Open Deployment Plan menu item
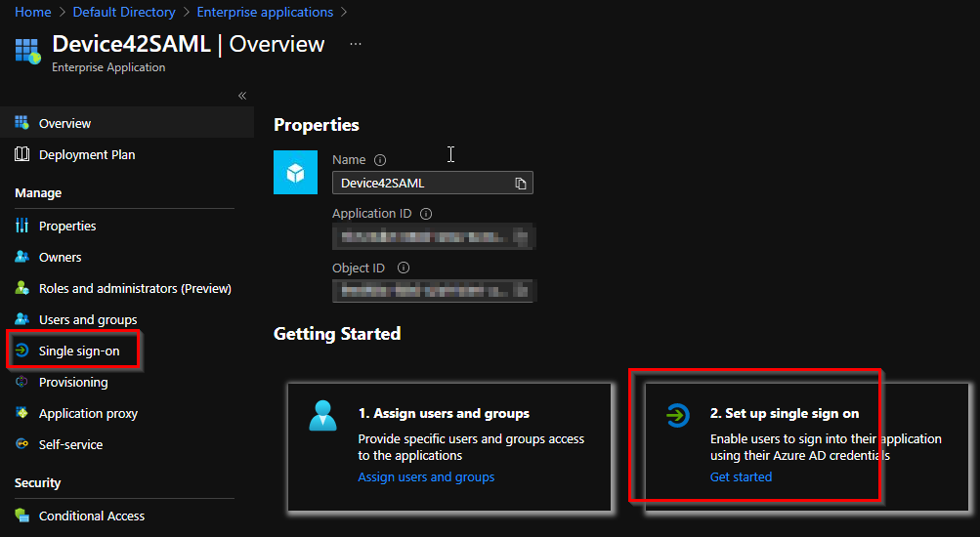The width and height of the screenshot is (980, 537). click(86, 154)
